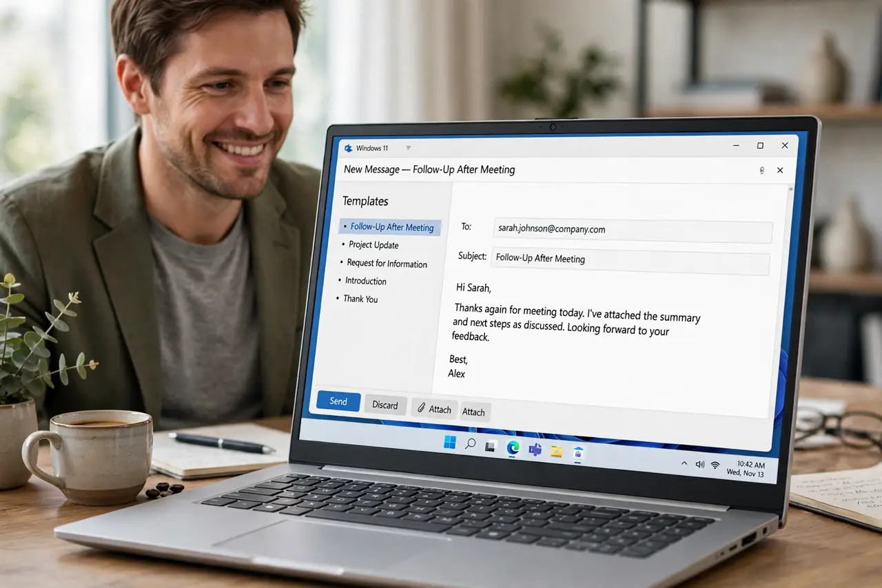Click the 'Best,' sign-off line
Image resolution: width=882 pixels, height=588 pixels.
[x=458, y=359]
